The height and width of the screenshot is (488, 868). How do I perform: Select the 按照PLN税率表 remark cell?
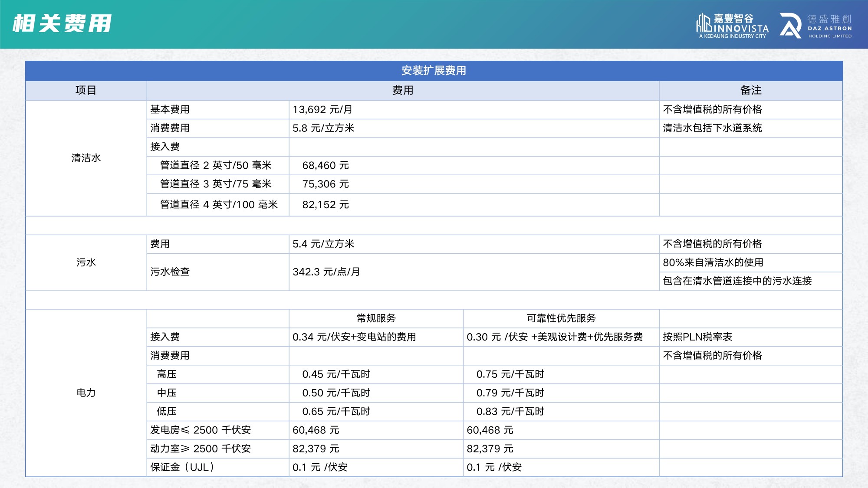[x=697, y=337]
